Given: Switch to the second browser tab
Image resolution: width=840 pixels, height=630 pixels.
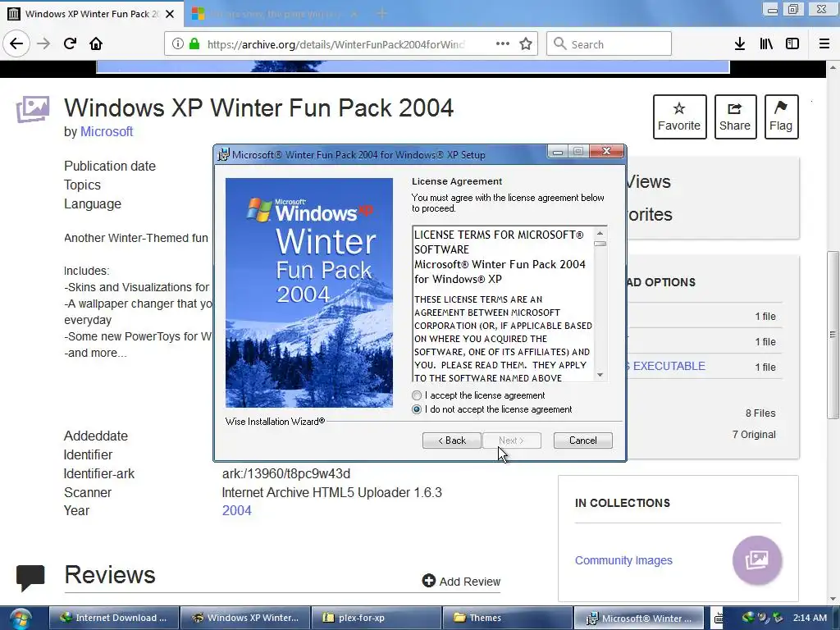Looking at the screenshot, I should [272, 14].
